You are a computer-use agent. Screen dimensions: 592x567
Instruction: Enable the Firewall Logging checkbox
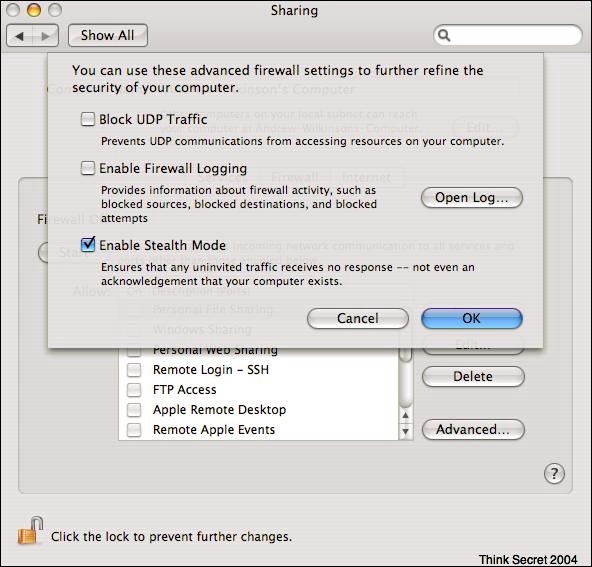(88, 168)
